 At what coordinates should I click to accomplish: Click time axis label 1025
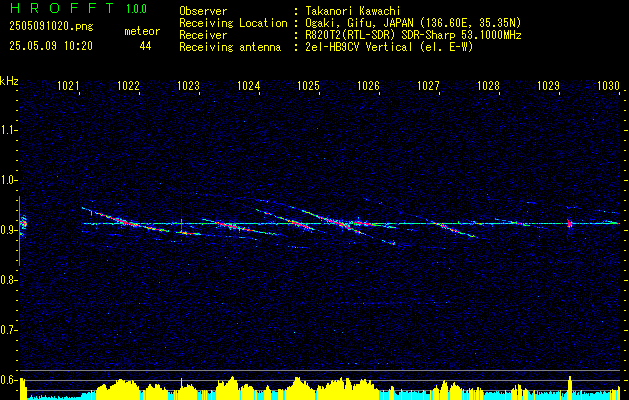(x=308, y=86)
